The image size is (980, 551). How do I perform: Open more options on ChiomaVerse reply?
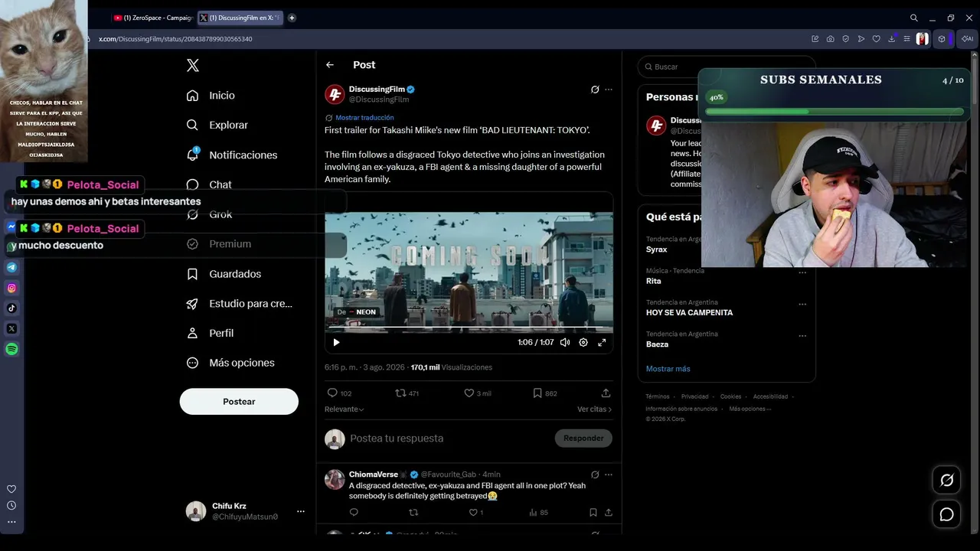click(609, 474)
